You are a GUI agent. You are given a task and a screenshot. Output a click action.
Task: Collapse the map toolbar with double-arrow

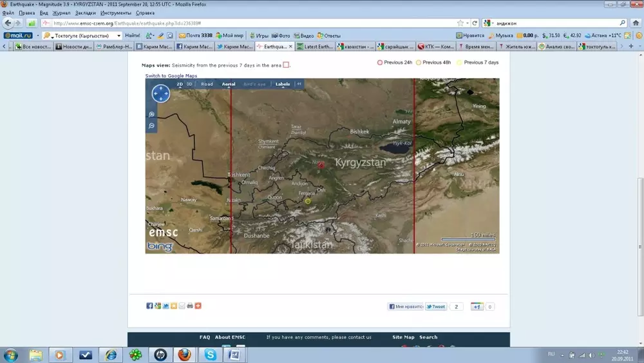point(299,84)
